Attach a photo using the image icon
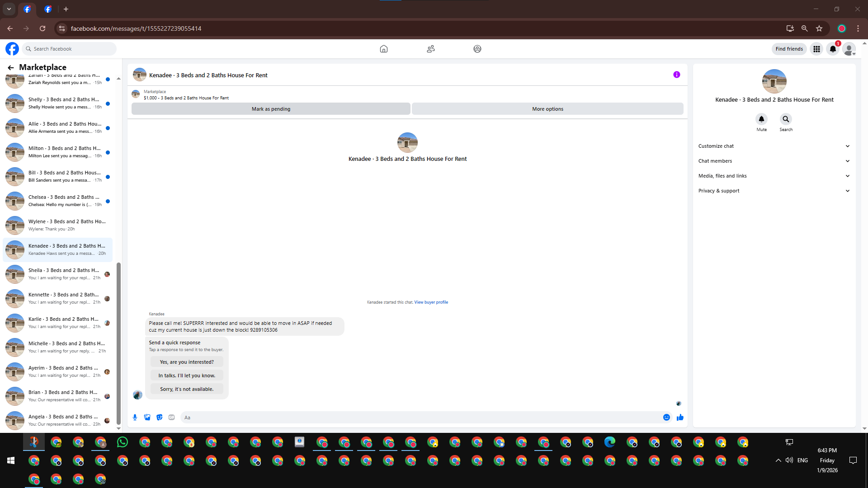868x488 pixels. (147, 418)
